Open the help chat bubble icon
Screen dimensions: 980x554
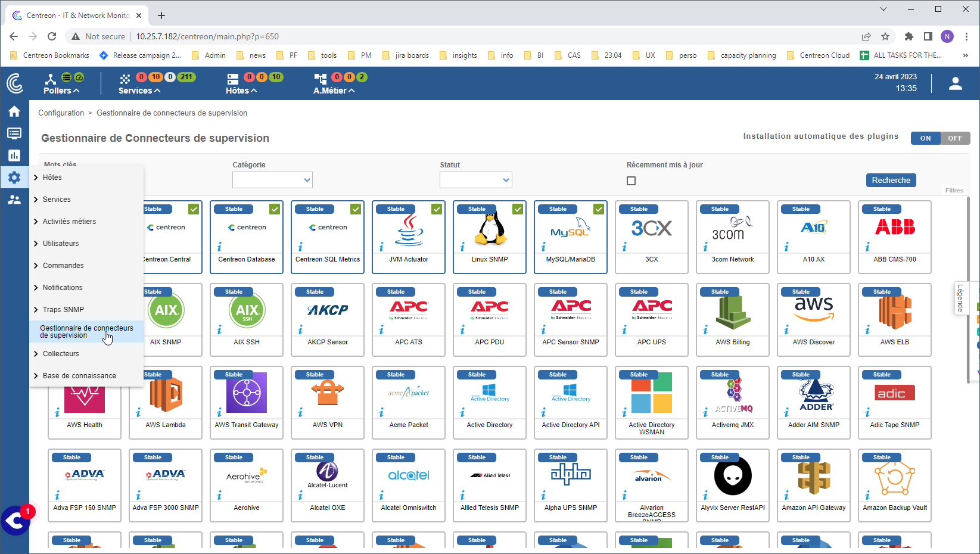[x=15, y=521]
